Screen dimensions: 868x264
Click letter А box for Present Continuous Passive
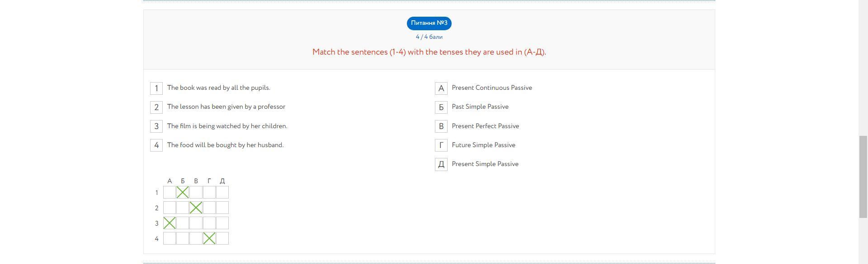click(x=441, y=88)
